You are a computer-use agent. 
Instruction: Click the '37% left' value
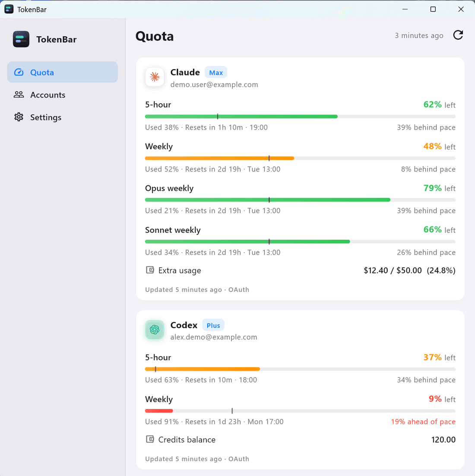coord(439,357)
